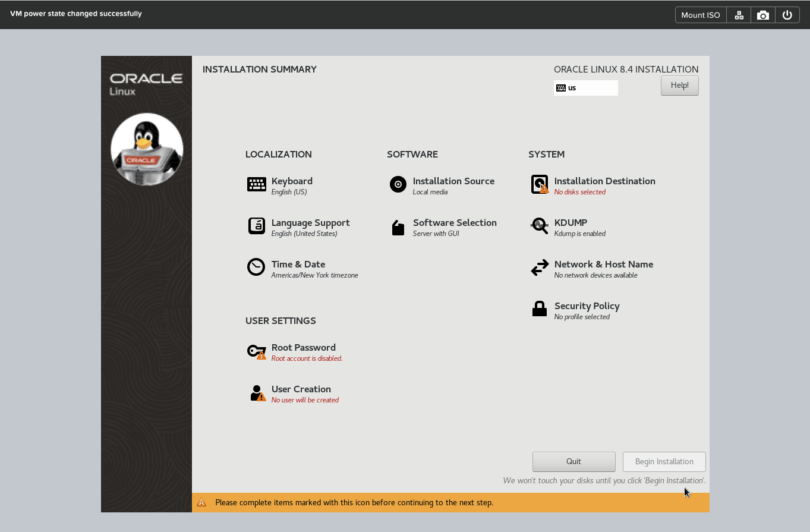Click 'No user will be created' text

pyautogui.click(x=305, y=400)
